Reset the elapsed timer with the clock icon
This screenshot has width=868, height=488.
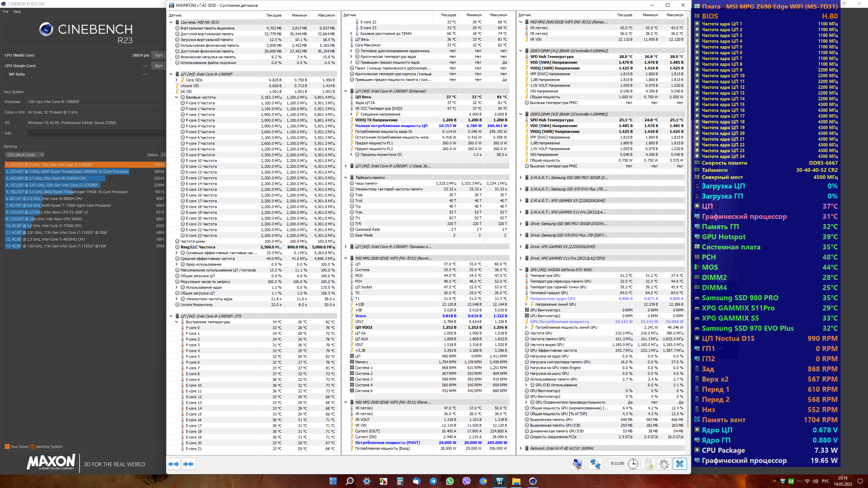coord(633,464)
